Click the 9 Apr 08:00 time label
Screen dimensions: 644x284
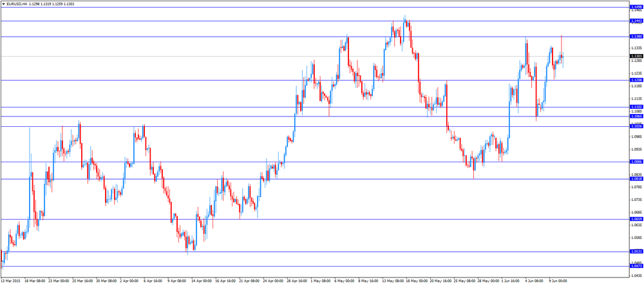click(178, 281)
